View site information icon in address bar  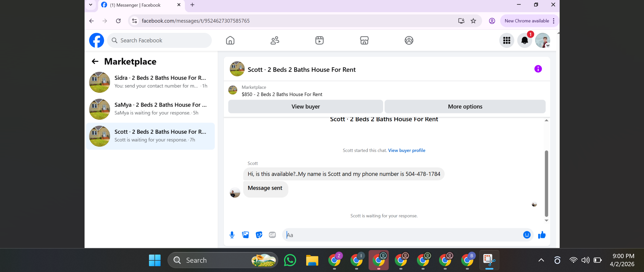[x=134, y=21]
